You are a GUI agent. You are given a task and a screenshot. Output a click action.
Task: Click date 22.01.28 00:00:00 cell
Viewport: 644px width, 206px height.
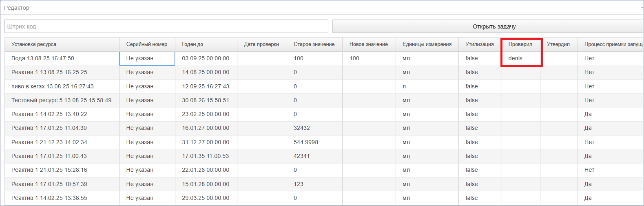pyautogui.click(x=206, y=170)
